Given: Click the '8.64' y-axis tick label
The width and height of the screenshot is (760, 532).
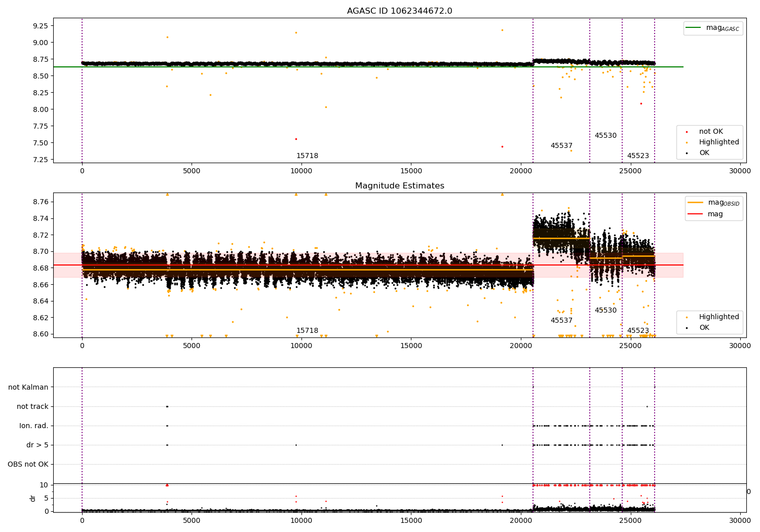Looking at the screenshot, I should 41,301.
